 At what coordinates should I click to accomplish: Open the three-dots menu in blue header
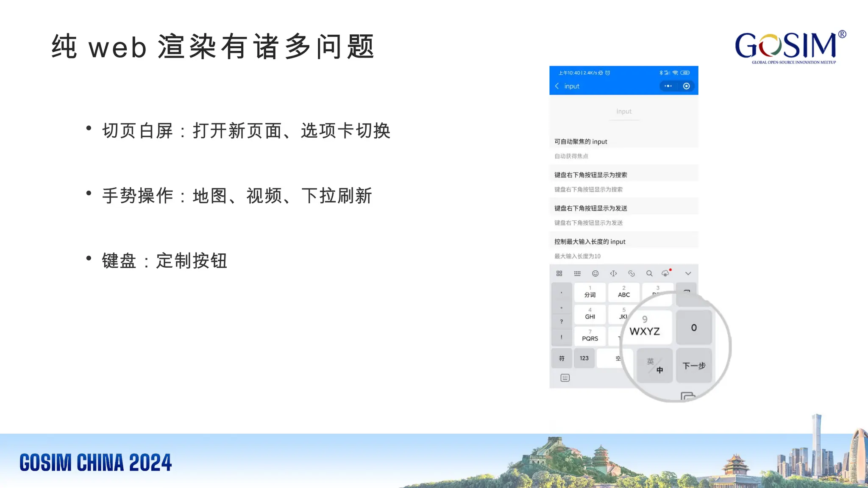[668, 86]
